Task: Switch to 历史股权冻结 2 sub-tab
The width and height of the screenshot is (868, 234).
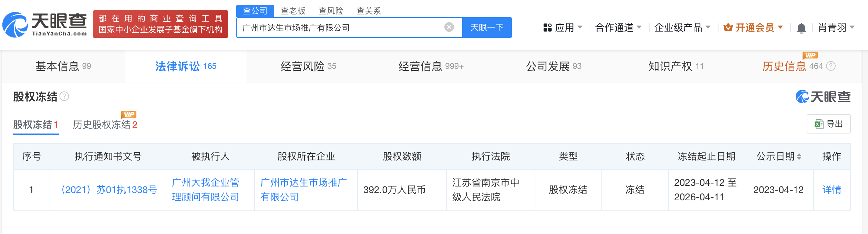Action: coord(105,125)
